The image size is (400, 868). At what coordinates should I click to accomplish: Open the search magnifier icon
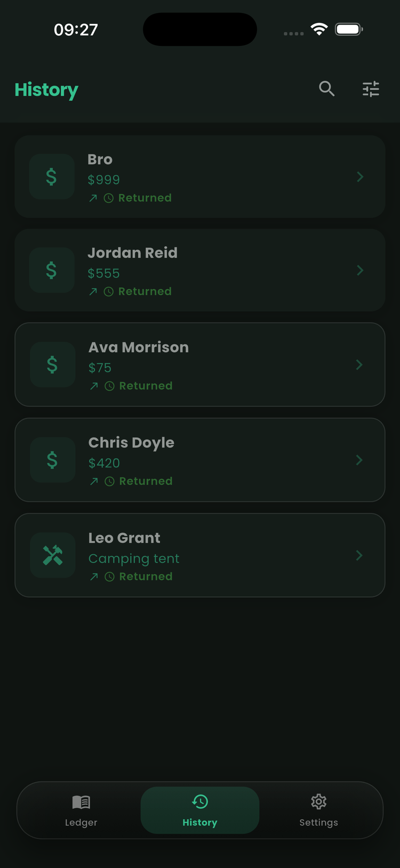click(327, 88)
